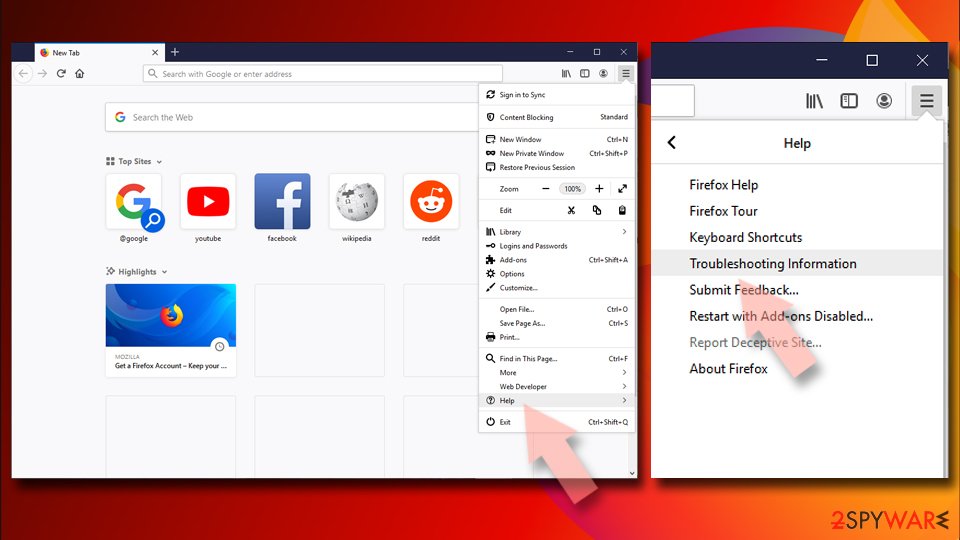Close the New Tab tab
Screen dimensions: 960x540
coord(155,53)
